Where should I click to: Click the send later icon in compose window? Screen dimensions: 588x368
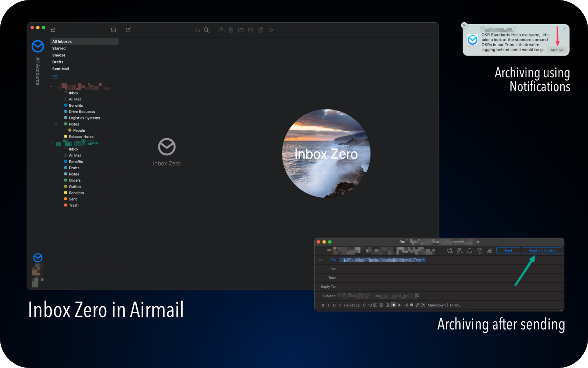click(x=479, y=251)
